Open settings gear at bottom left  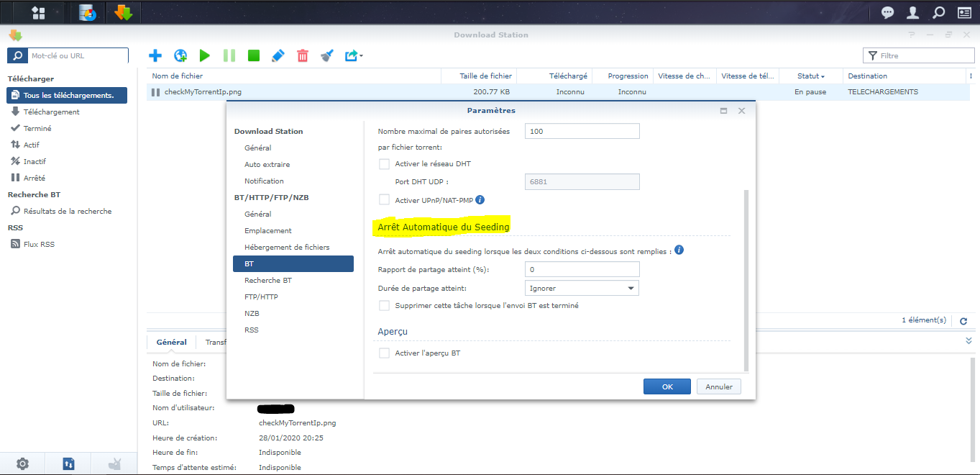(23, 464)
